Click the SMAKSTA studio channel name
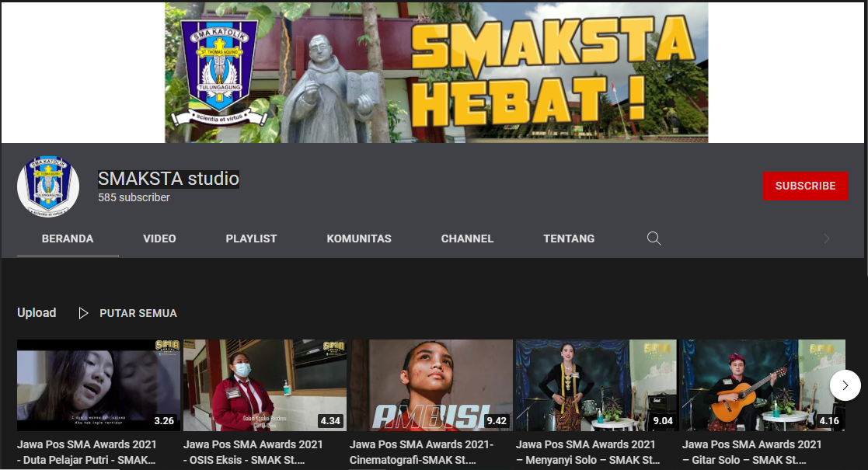 pos(169,179)
